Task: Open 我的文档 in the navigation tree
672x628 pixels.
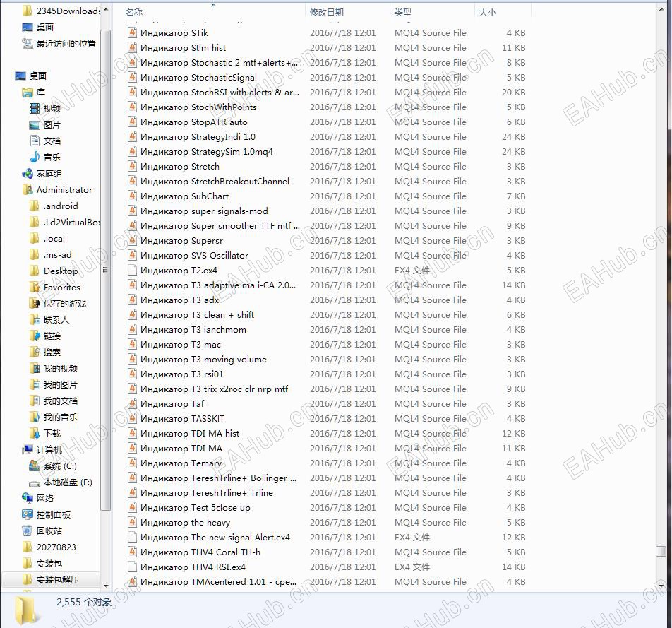Action: pos(61,401)
